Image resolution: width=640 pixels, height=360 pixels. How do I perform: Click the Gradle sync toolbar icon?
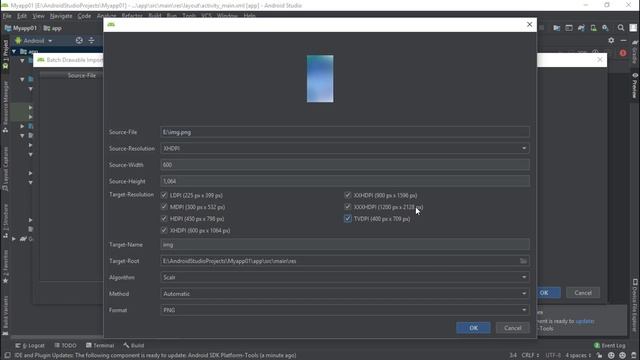coord(581,28)
